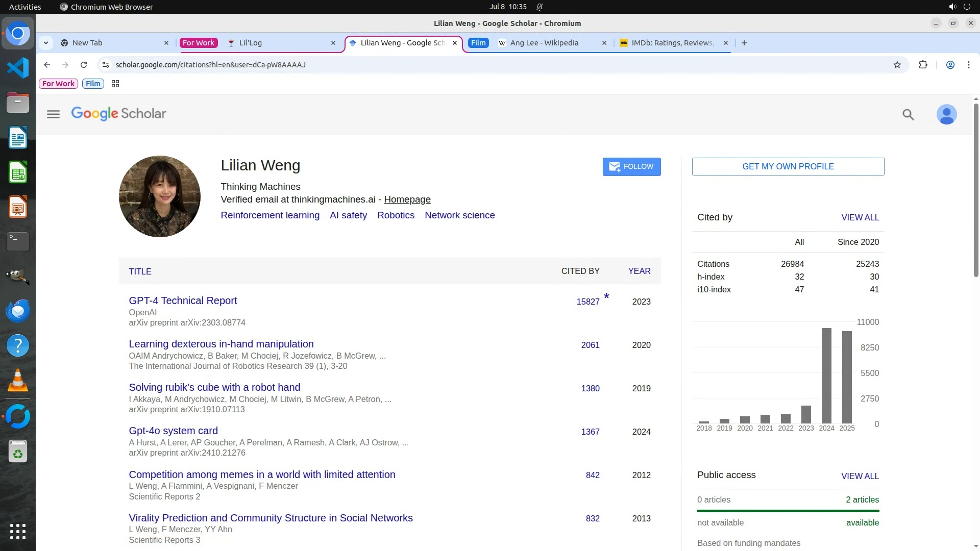
Task: Reload the Scholar page
Action: click(84, 65)
